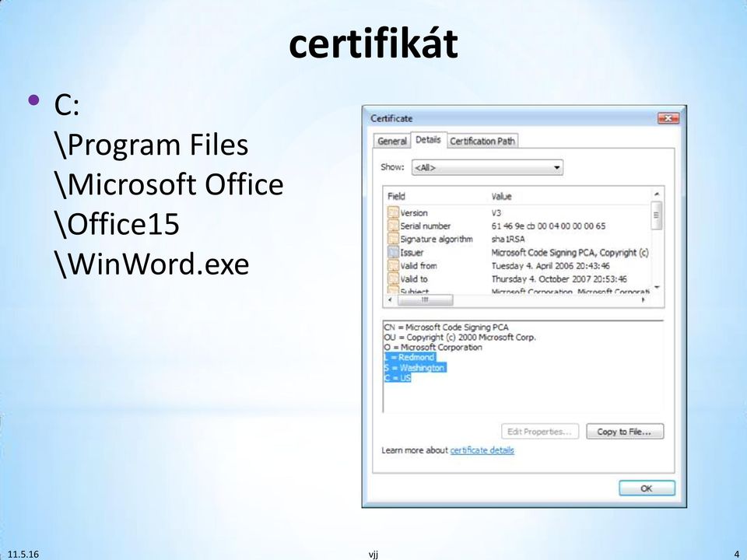Viewport: 747px width, 560px height.
Task: Open the certificate details link
Action: coord(482,450)
